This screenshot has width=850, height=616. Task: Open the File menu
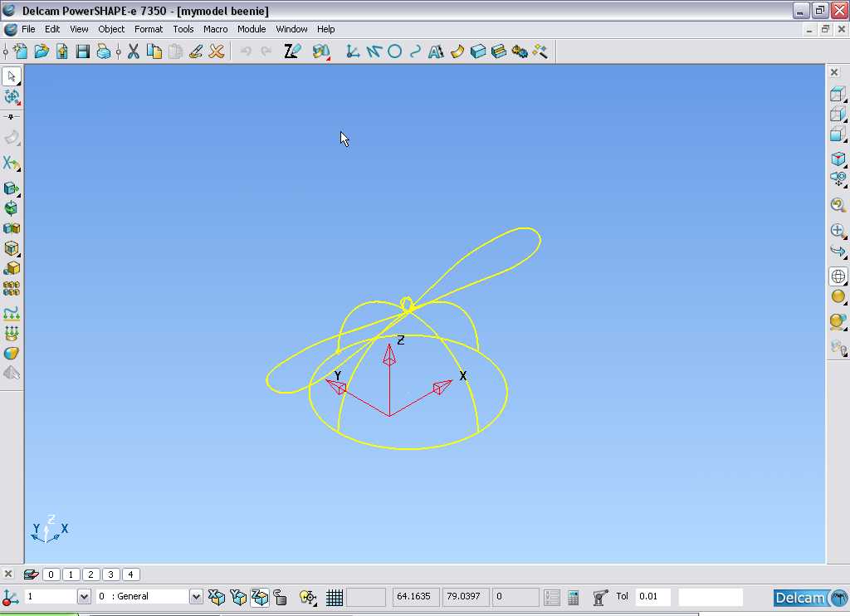point(28,29)
